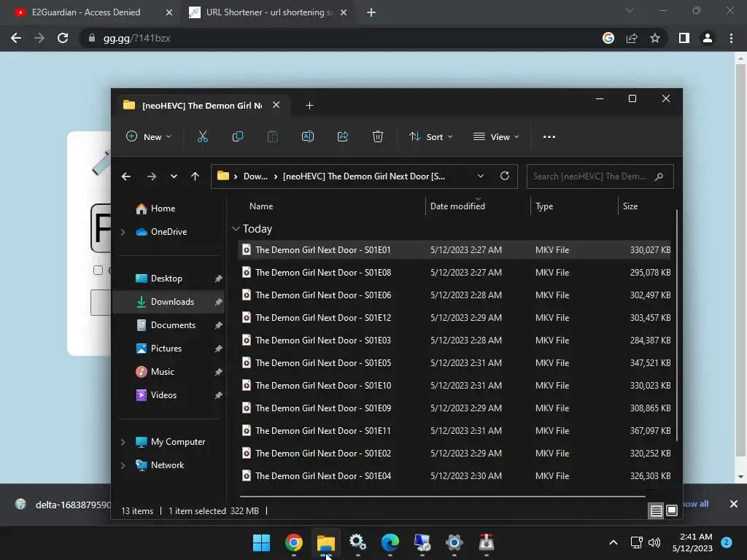Open the View dropdown menu
The image size is (747, 560).
(496, 136)
